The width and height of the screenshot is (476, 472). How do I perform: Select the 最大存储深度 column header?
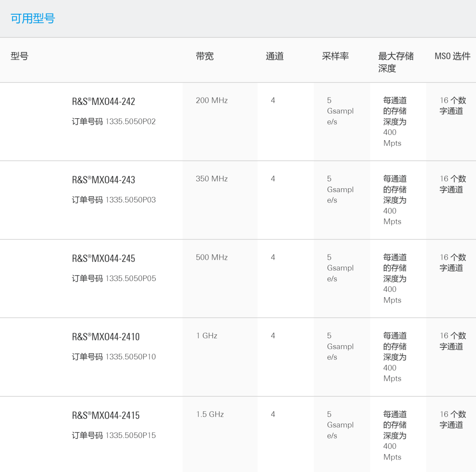[396, 62]
